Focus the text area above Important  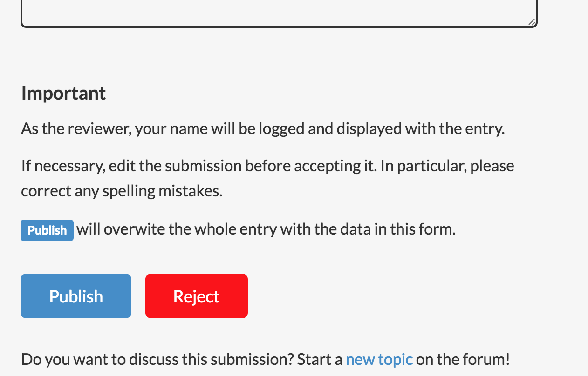pos(279,12)
